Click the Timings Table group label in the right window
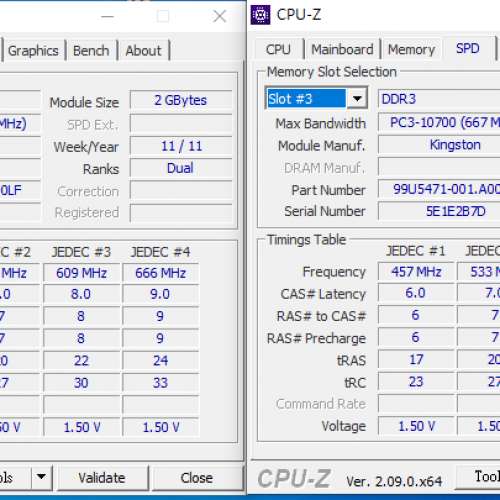Screen dimensions: 500x500 point(307,240)
